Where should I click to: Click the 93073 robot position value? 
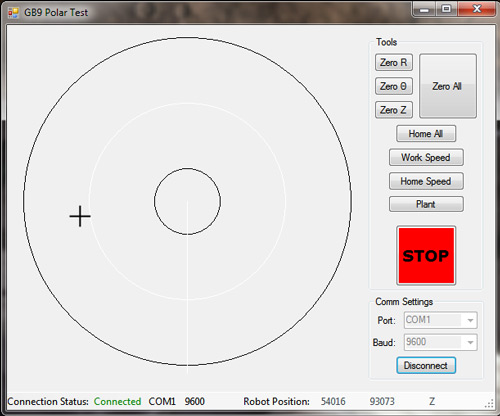[382, 401]
